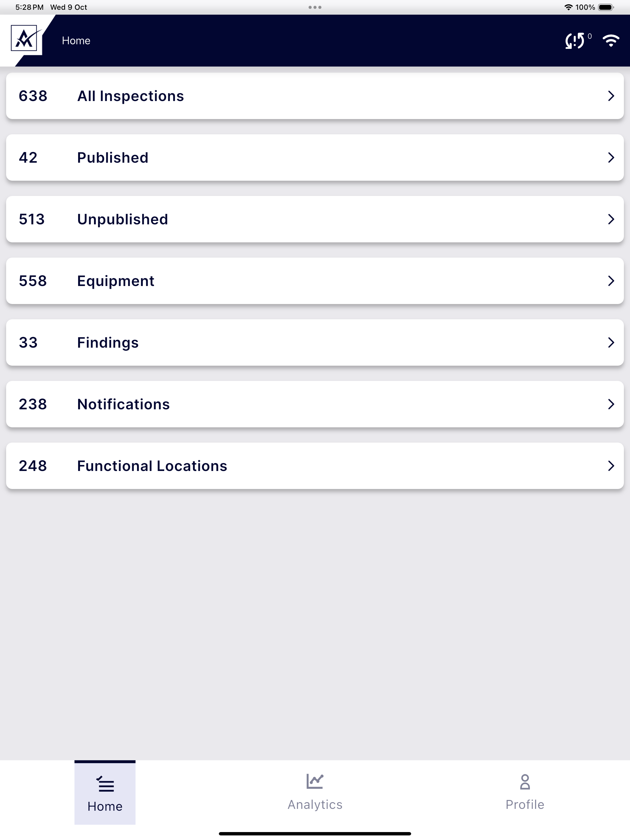Open Published list using right chevron
This screenshot has height=840, width=630.
(x=611, y=157)
